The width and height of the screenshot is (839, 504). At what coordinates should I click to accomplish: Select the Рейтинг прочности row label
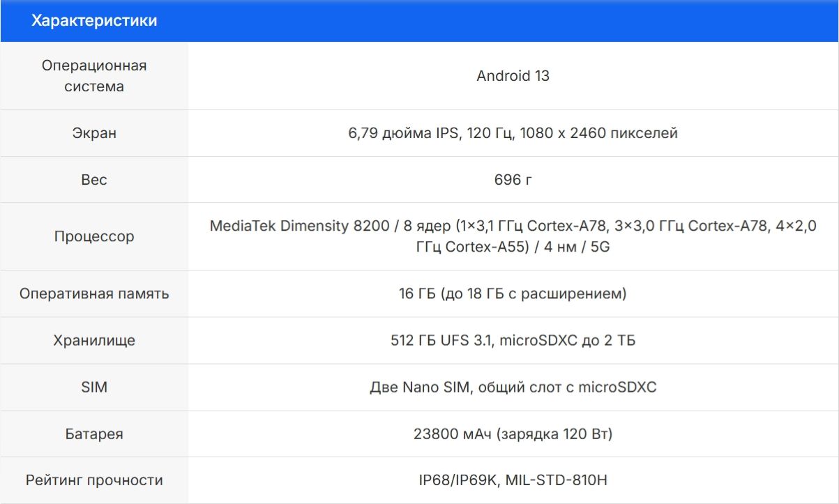coord(93,480)
